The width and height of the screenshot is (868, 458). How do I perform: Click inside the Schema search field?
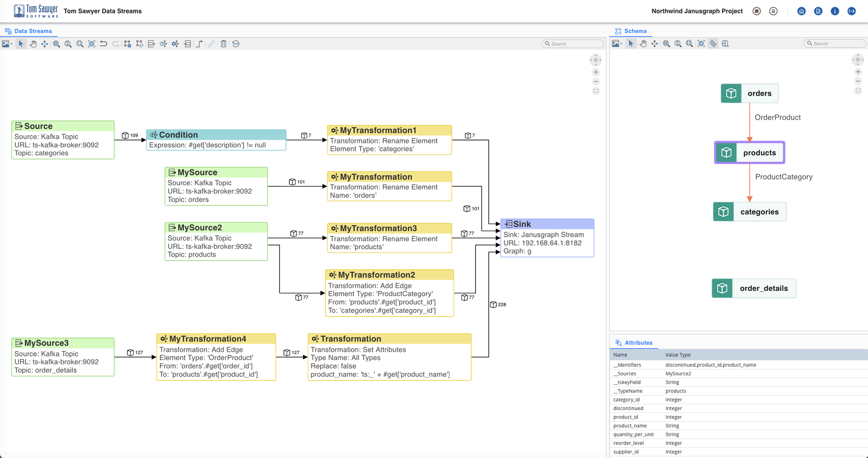pos(834,43)
